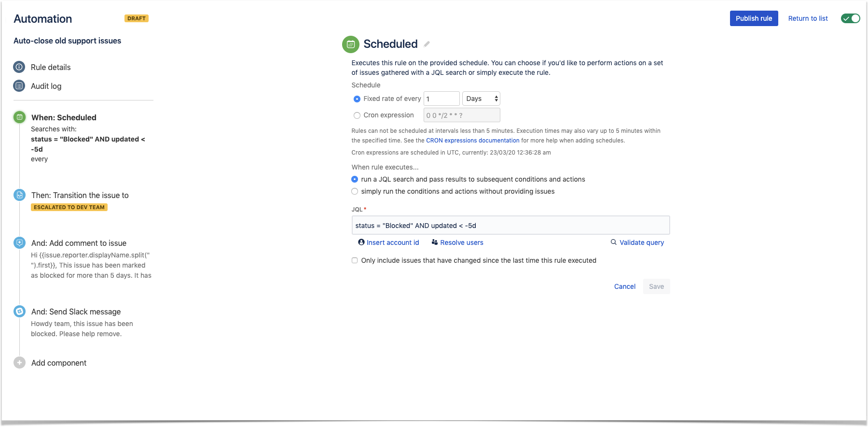Choose simply run conditions without issues option
The image size is (868, 427).
(x=355, y=191)
